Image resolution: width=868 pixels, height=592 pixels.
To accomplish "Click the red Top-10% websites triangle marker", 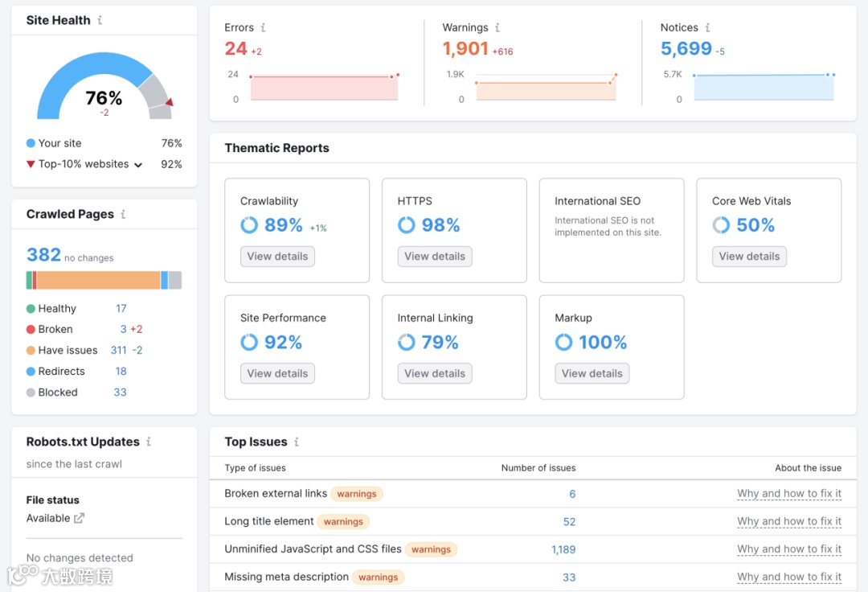I will 31,164.
